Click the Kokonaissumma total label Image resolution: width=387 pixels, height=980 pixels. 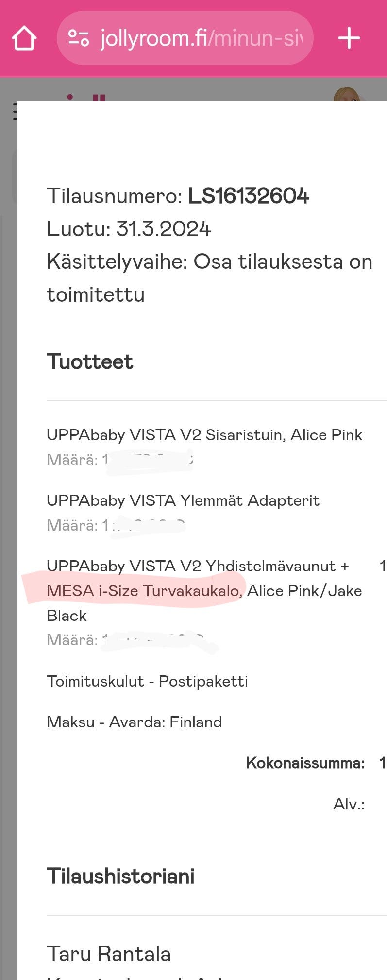tap(305, 763)
